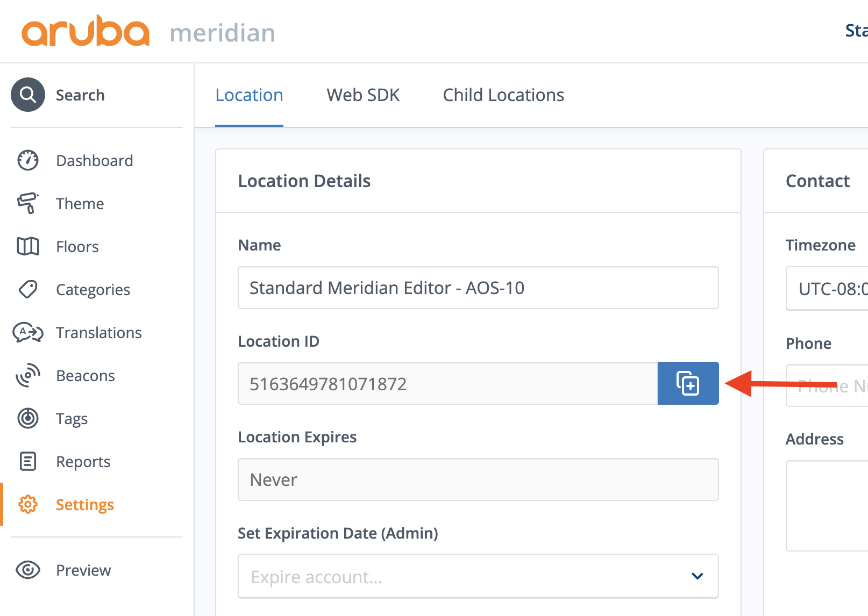Open Floors from the sidebar

[77, 247]
